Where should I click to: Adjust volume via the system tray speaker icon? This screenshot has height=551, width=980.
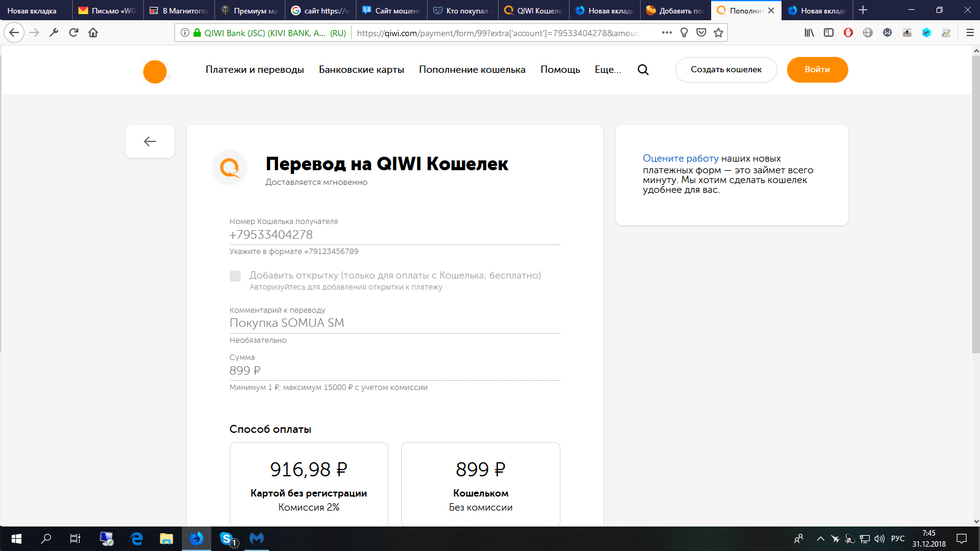(x=880, y=539)
